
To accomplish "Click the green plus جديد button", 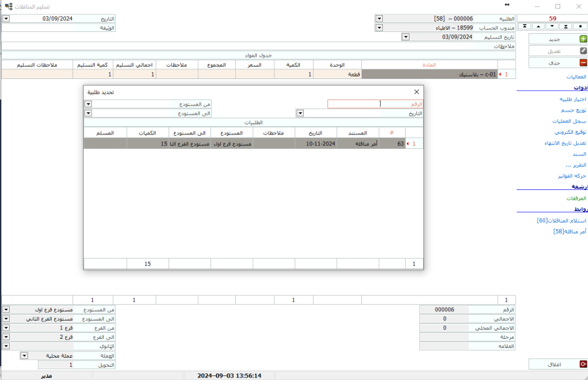I will [x=558, y=39].
